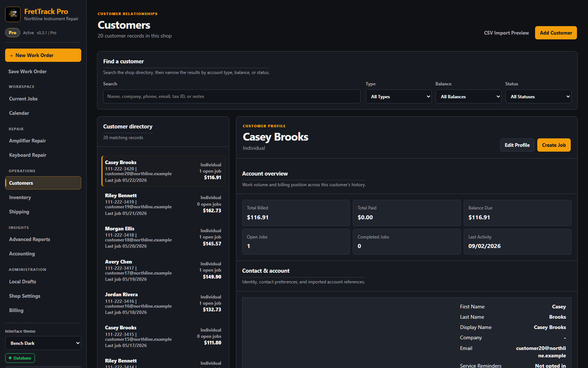Viewport: 588px width, 368px height.
Task: Click the Total Billed card
Action: (296, 213)
